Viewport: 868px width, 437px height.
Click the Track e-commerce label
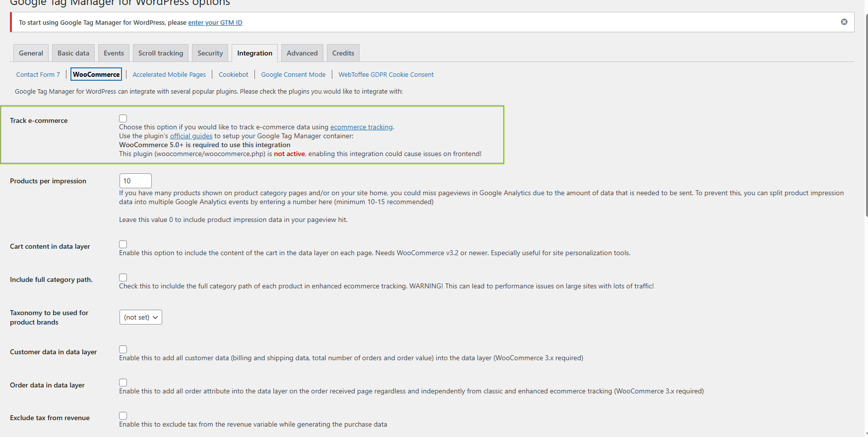click(x=39, y=120)
